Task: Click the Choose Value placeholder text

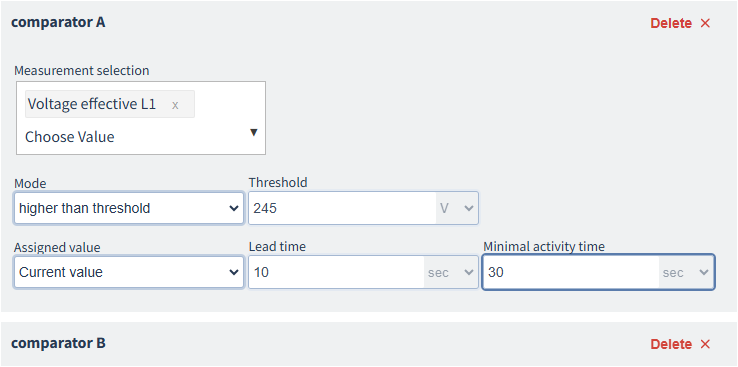Action: pyautogui.click(x=70, y=137)
